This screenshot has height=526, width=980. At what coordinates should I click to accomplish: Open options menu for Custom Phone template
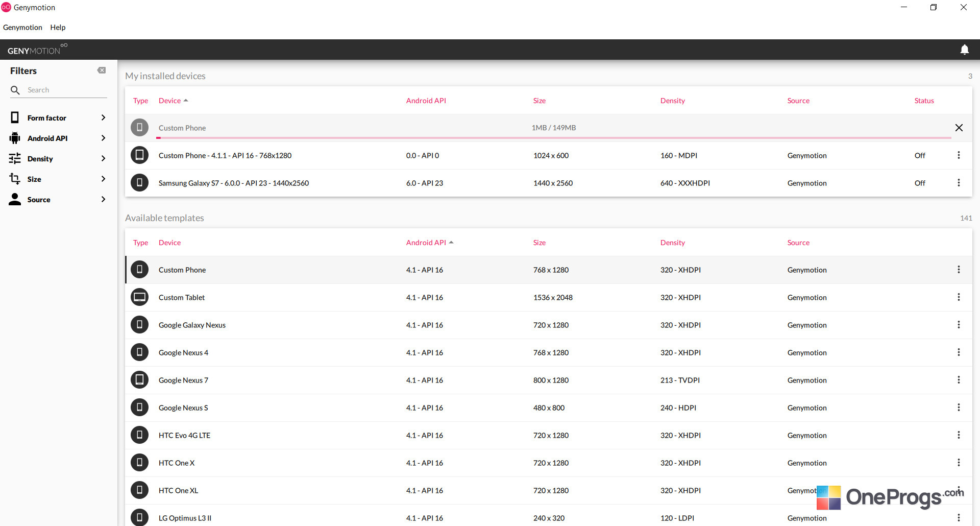(959, 270)
